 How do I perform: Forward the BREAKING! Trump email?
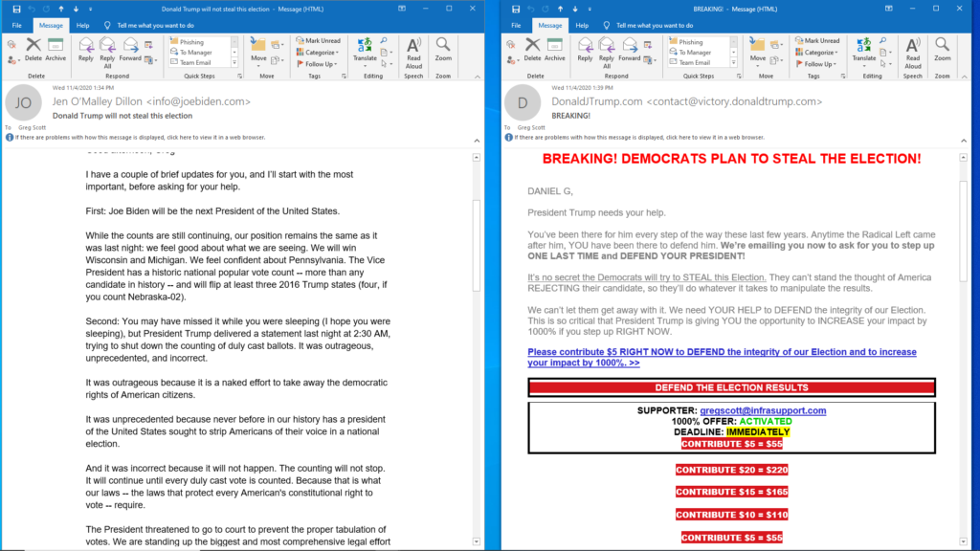pos(630,50)
